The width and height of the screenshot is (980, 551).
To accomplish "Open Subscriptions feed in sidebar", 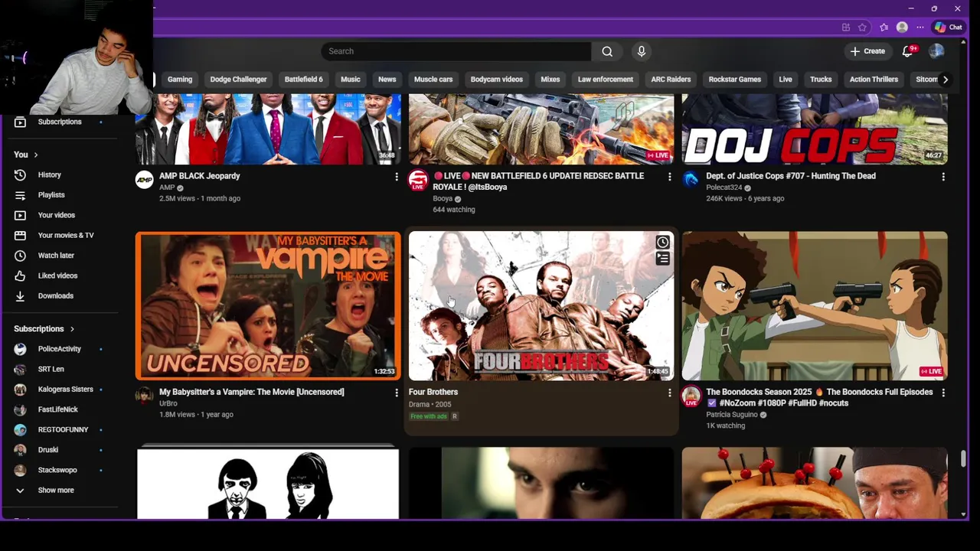I will click(60, 122).
